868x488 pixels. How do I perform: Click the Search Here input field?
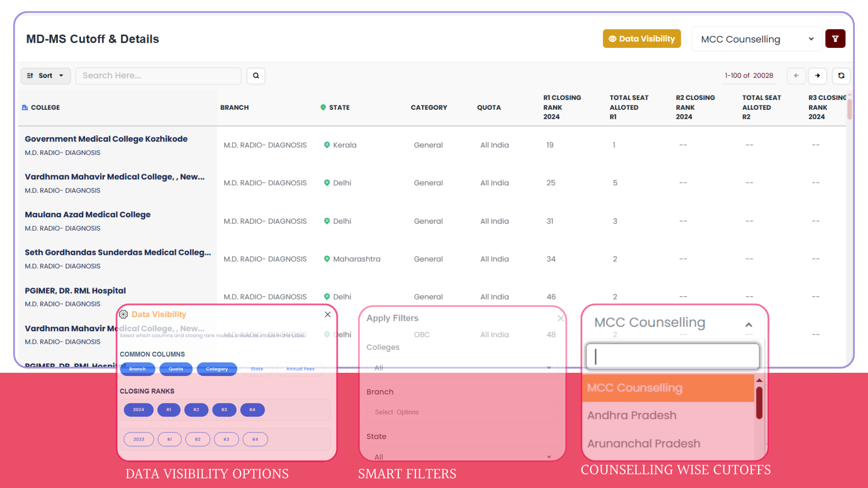point(158,75)
